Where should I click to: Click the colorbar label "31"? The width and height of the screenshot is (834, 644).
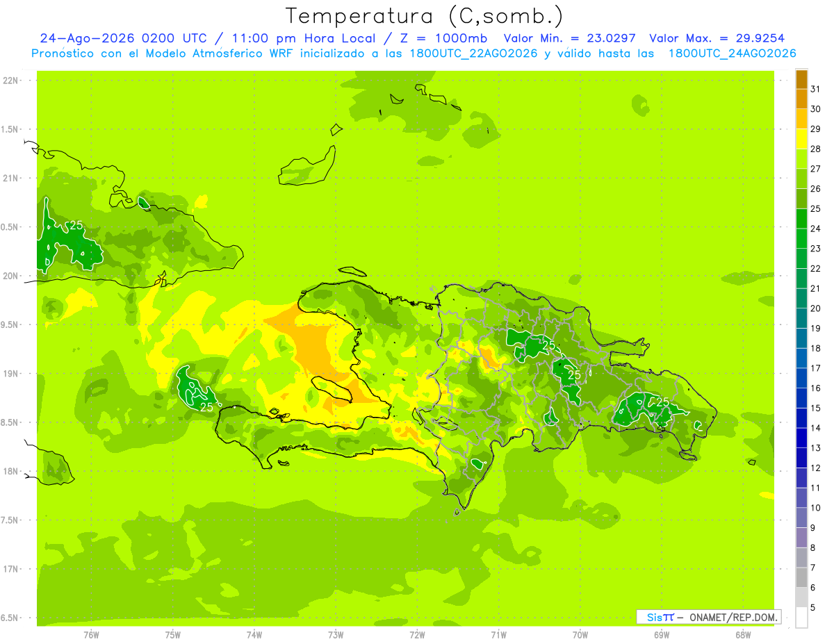click(816, 89)
